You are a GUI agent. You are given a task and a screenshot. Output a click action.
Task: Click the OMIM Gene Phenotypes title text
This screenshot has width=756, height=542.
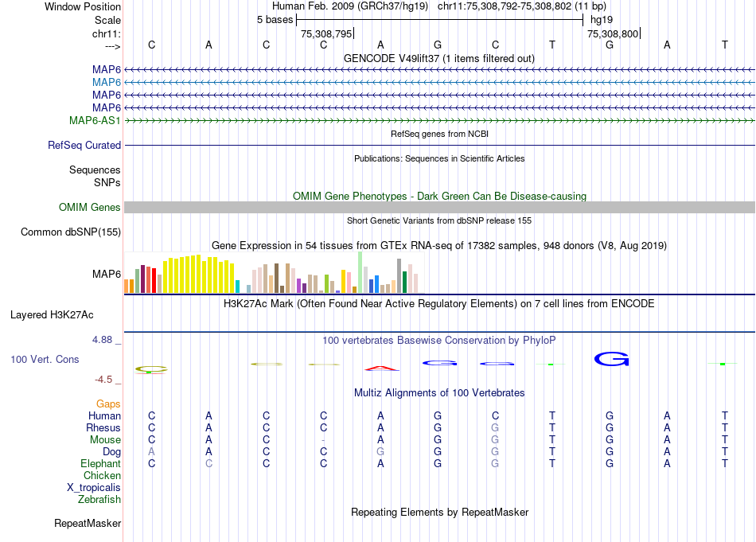(439, 197)
